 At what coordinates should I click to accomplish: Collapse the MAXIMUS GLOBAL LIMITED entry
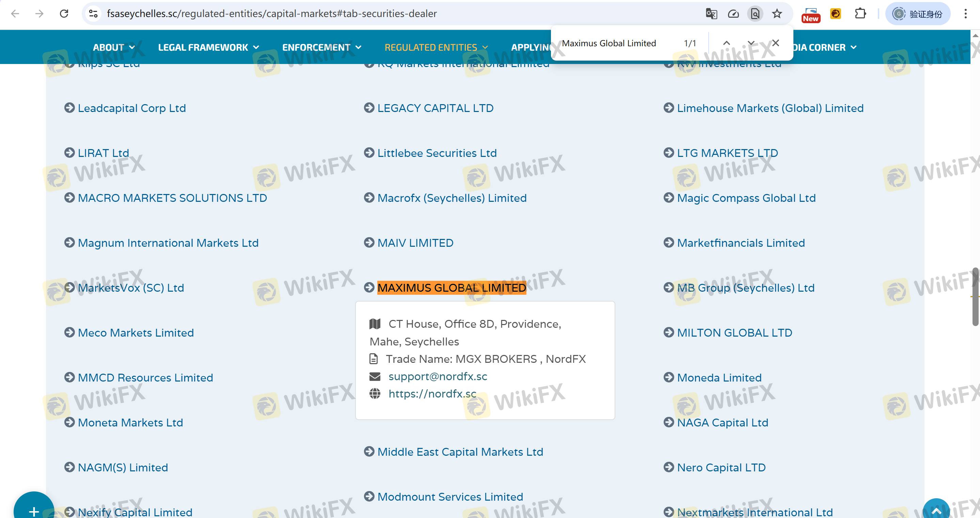[451, 288]
